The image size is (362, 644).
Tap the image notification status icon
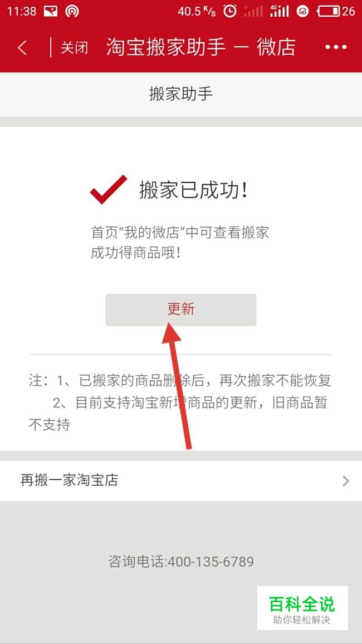pyautogui.click(x=51, y=12)
